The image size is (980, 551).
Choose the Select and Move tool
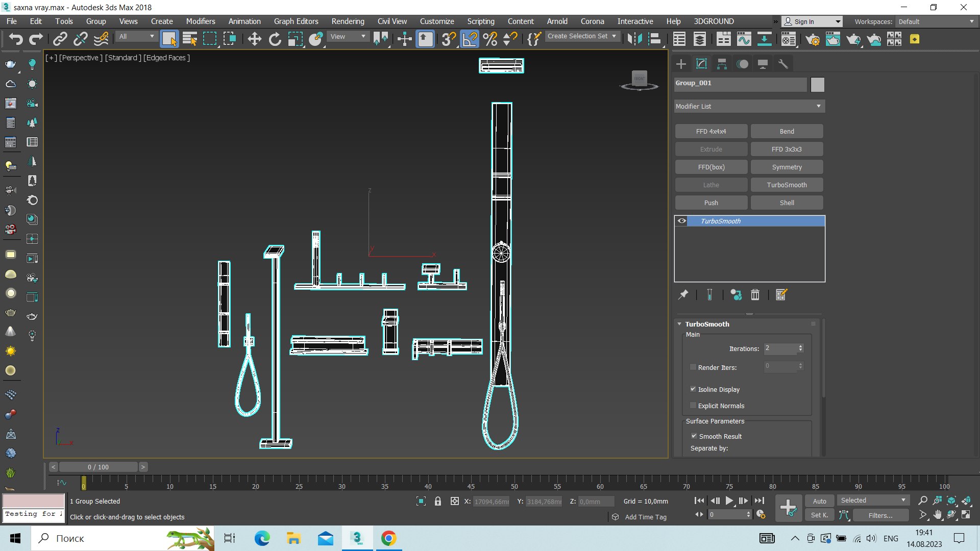pos(254,39)
